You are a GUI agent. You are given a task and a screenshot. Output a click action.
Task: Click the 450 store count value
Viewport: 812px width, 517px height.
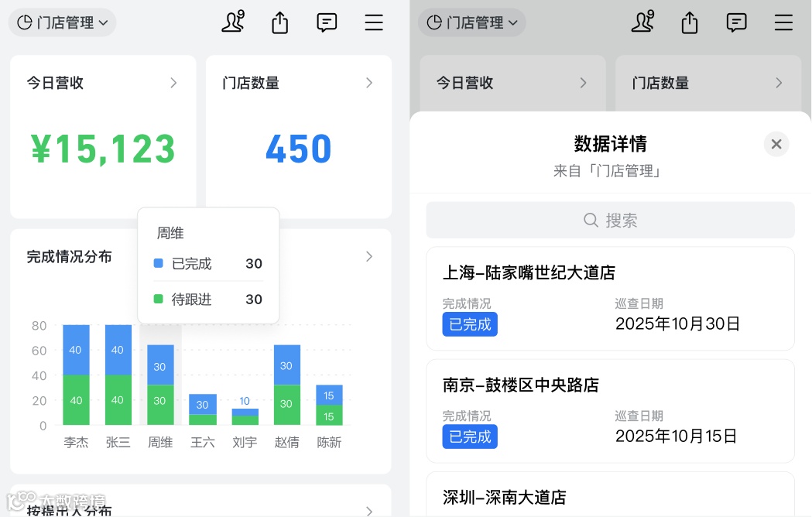click(x=298, y=149)
